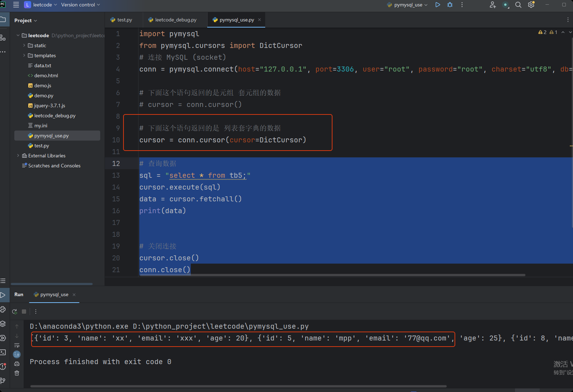Image resolution: width=573 pixels, height=392 pixels.
Task: Close the pymysql_use.py editor tab
Action: tap(259, 20)
